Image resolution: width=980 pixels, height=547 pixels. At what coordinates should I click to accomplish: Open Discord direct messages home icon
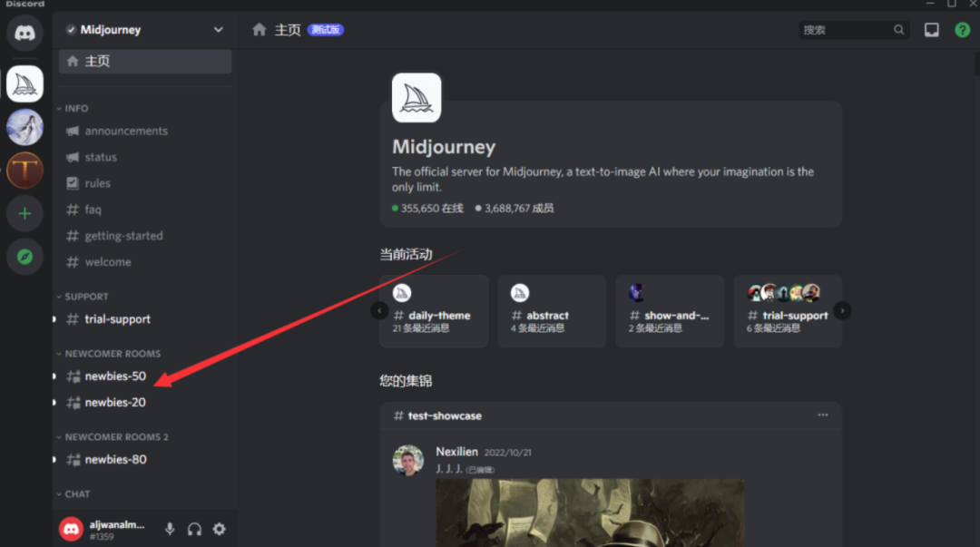pos(25,33)
